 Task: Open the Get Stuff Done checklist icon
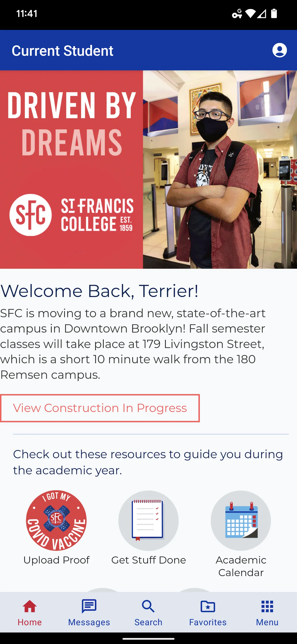pos(148,520)
